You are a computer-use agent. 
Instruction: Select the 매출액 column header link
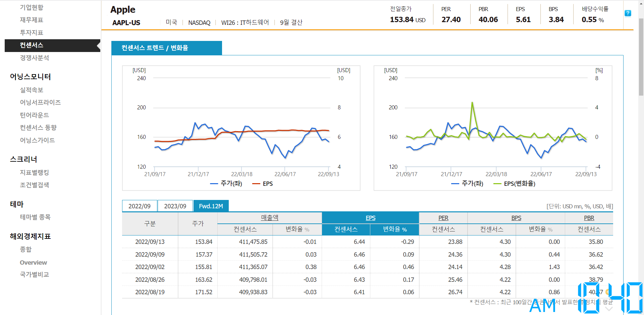270,218
